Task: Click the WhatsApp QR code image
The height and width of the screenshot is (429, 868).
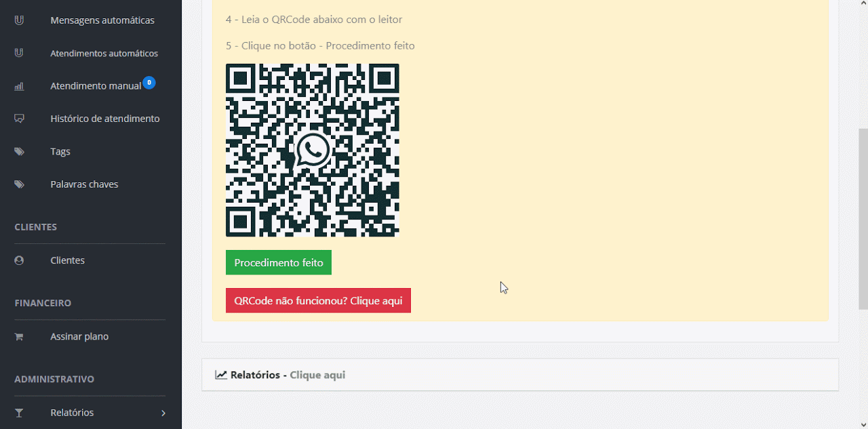Action: pyautogui.click(x=313, y=150)
